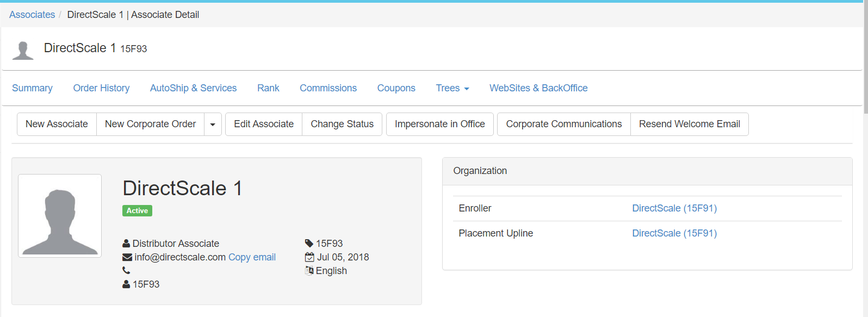Go to the AutoShip & Services tab
Screen dimensions: 868x317
193,88
